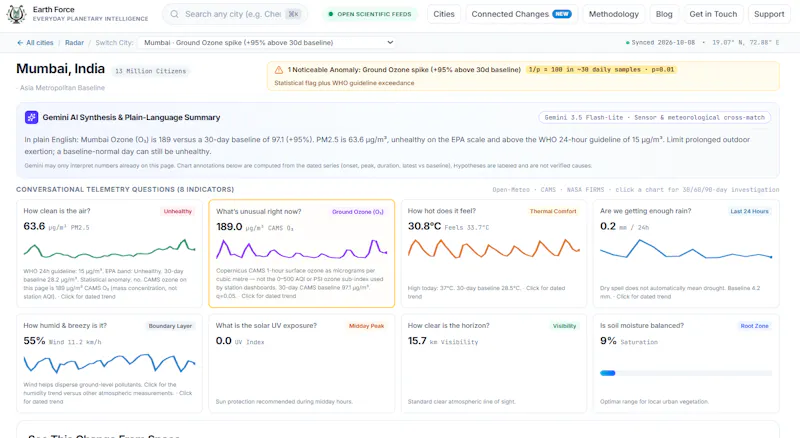The width and height of the screenshot is (800, 438).
Task: Click the 63.6 PM2.5 value
Action: [34, 226]
